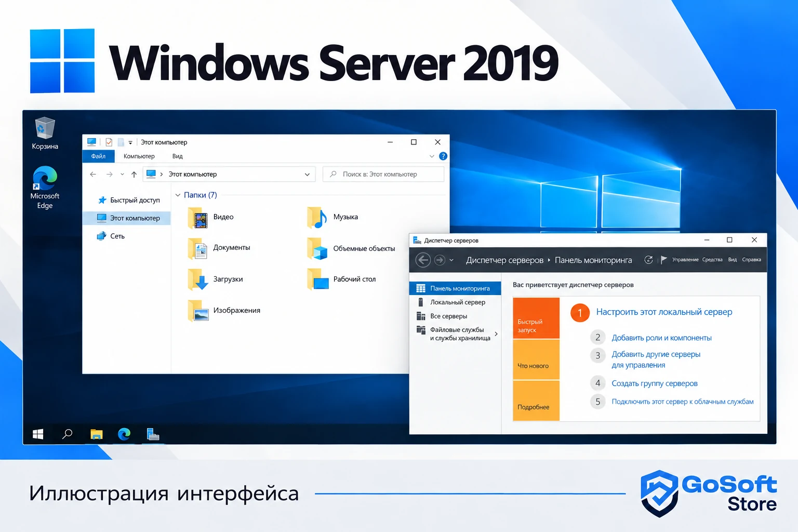Click the Explorer search field
798x532 pixels.
coord(383,174)
